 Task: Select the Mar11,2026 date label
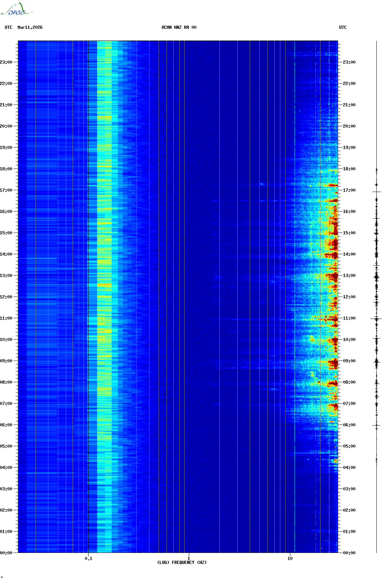pyautogui.click(x=30, y=27)
